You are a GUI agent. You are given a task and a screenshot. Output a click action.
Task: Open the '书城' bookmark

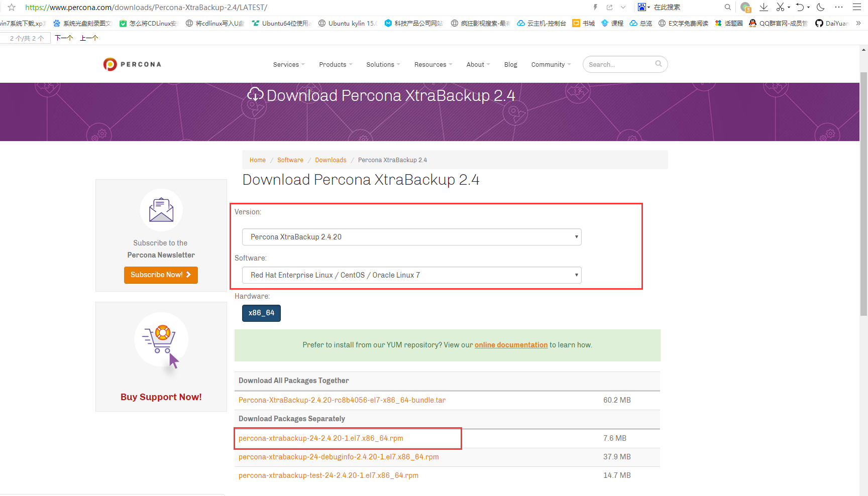pyautogui.click(x=584, y=24)
